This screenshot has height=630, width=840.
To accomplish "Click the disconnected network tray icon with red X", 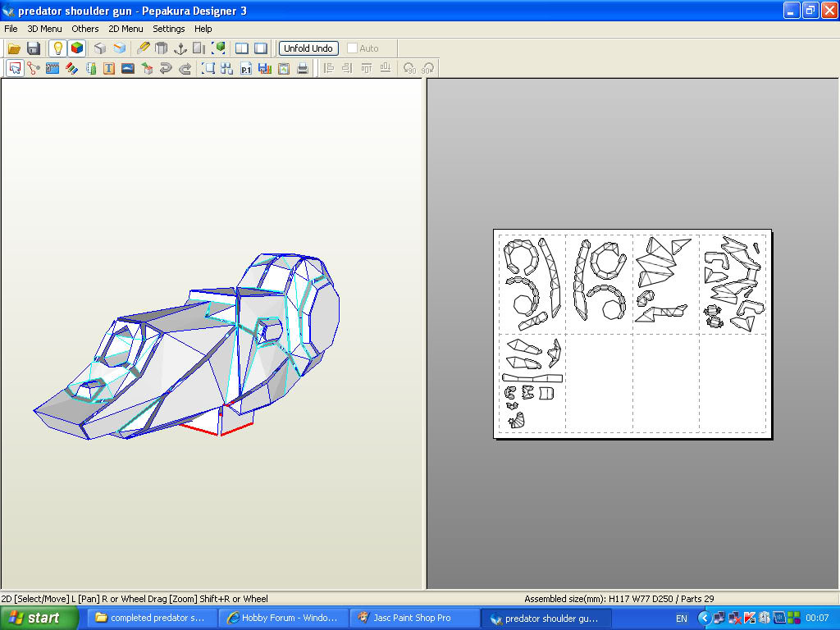I will (x=734, y=619).
